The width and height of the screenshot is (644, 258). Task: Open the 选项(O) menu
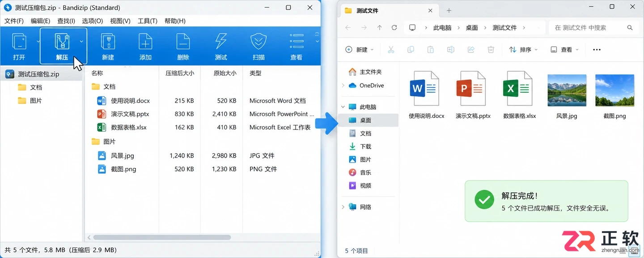pos(93,21)
